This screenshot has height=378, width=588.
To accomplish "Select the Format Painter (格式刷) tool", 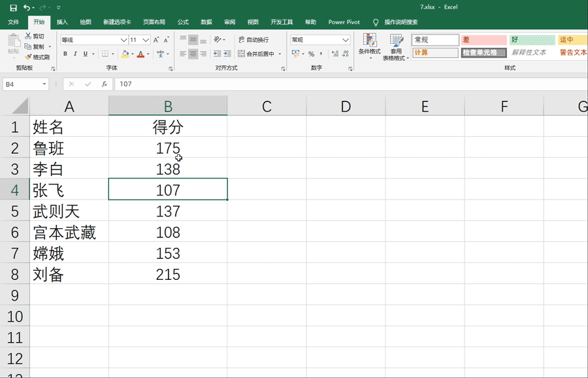I will pos(28,57).
